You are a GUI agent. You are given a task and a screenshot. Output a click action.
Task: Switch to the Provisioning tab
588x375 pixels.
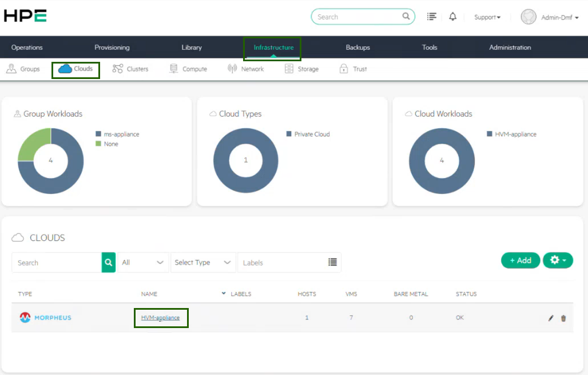coord(112,48)
